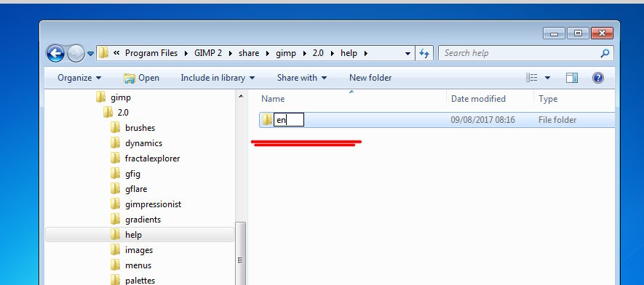Screen dimensions: 644x285
Task: Open the More view options arrow
Action: click(x=547, y=78)
